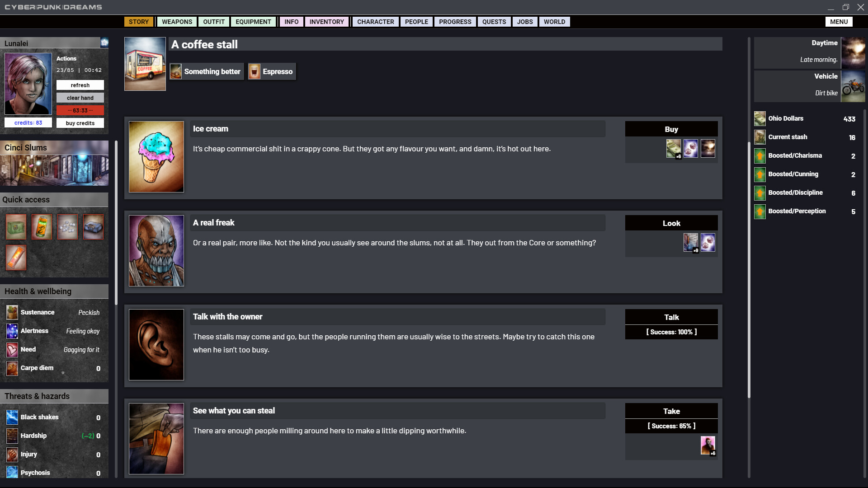Image resolution: width=868 pixels, height=488 pixels.
Task: Select the Boosted/Perception icon
Action: 759,211
